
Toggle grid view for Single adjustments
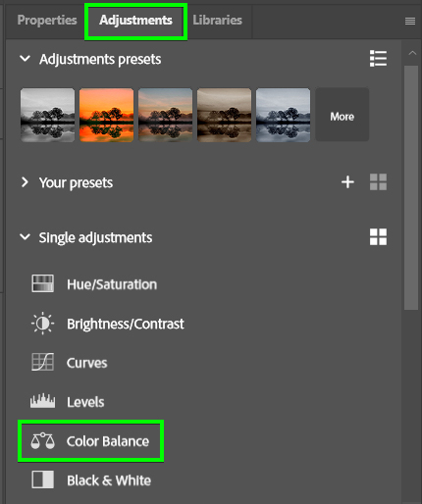378,236
